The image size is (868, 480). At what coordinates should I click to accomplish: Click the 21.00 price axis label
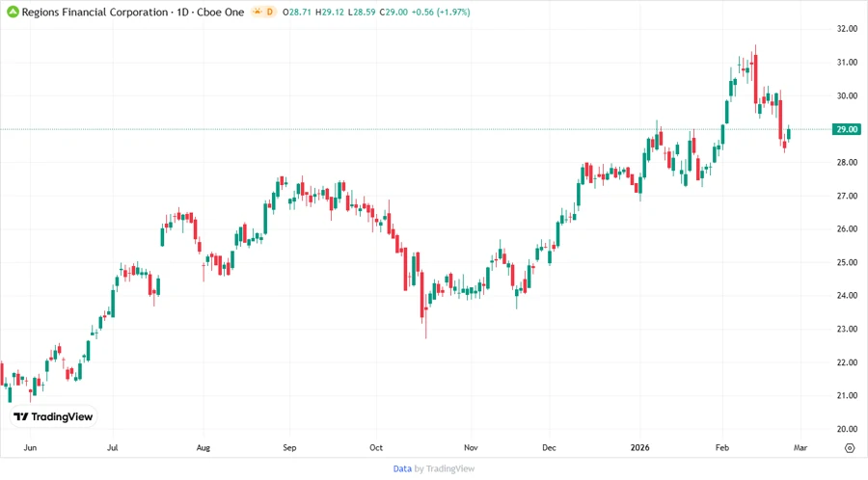pos(847,396)
